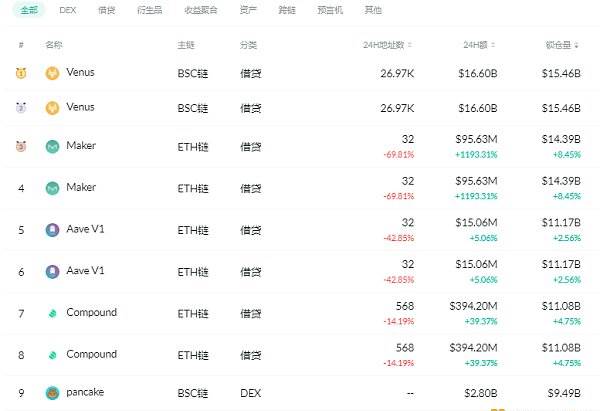This screenshot has width=600, height=411.
Task: Click the gold first-place medal icon
Action: coord(21,73)
